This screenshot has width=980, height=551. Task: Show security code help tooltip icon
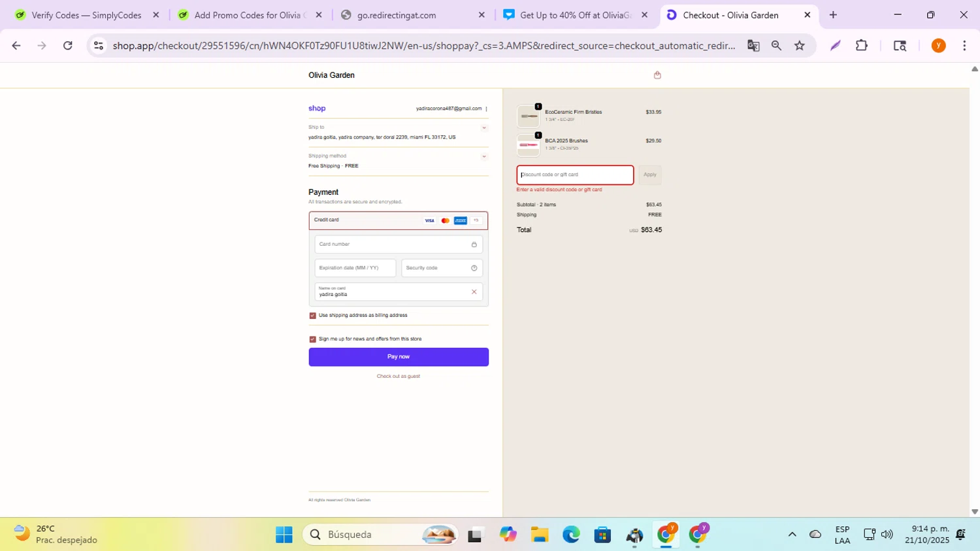[x=474, y=268]
